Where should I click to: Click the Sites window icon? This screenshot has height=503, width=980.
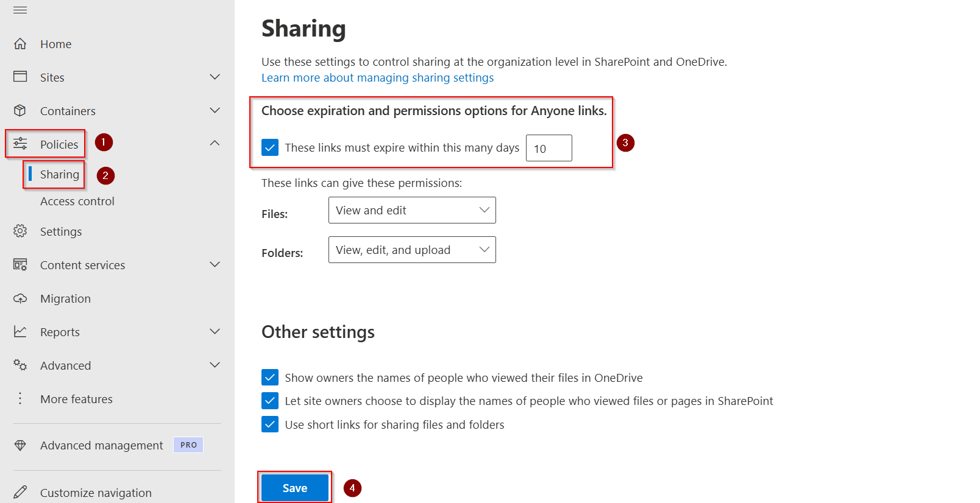point(20,77)
